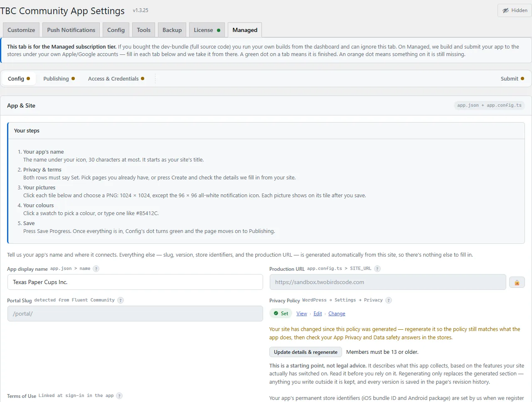Click the green Set status badge

(x=281, y=314)
